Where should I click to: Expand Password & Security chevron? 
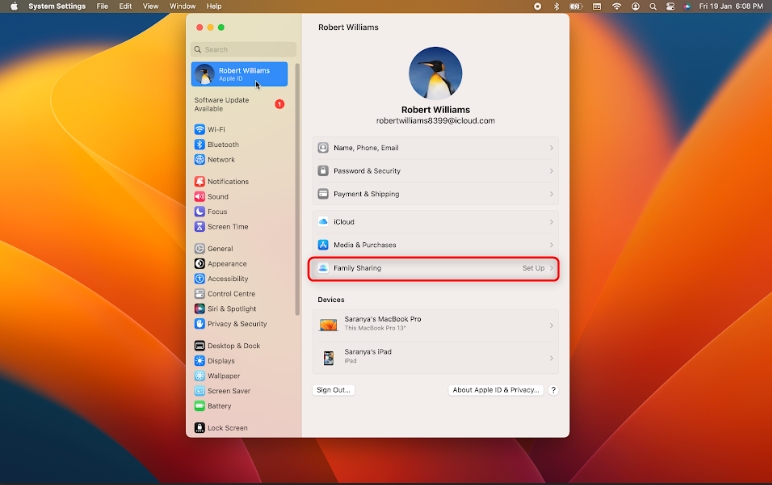click(x=551, y=171)
